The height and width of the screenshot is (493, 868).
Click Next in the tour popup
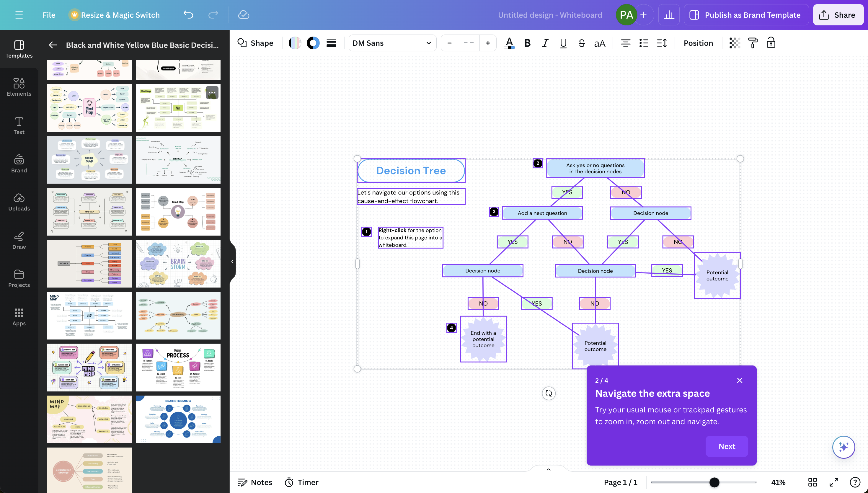tap(727, 446)
